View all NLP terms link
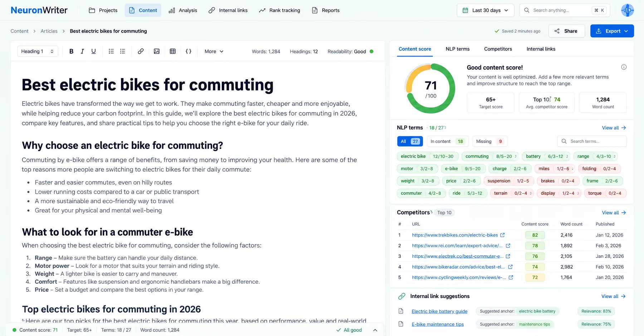Screen dimensions: 644x336 [x=614, y=128]
